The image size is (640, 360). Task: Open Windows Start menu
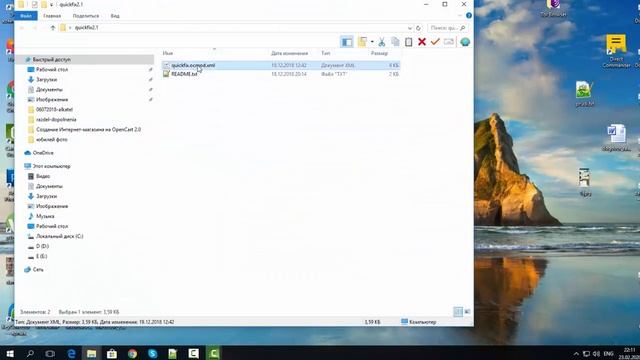coord(10,353)
